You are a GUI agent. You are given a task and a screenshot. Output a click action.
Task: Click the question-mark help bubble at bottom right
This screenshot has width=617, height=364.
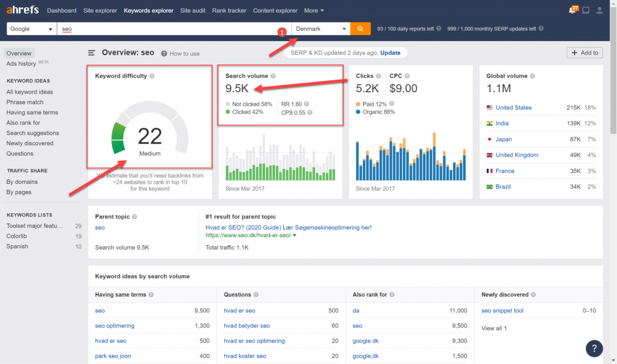pyautogui.click(x=594, y=348)
